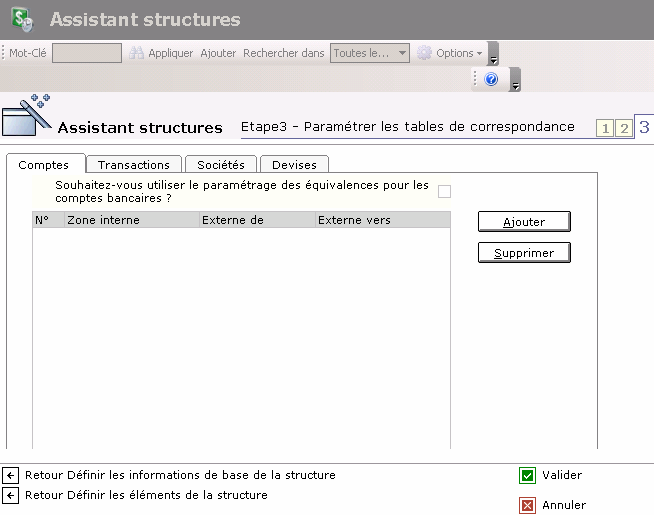Click in the Mot-Clé input field

pos(86,53)
